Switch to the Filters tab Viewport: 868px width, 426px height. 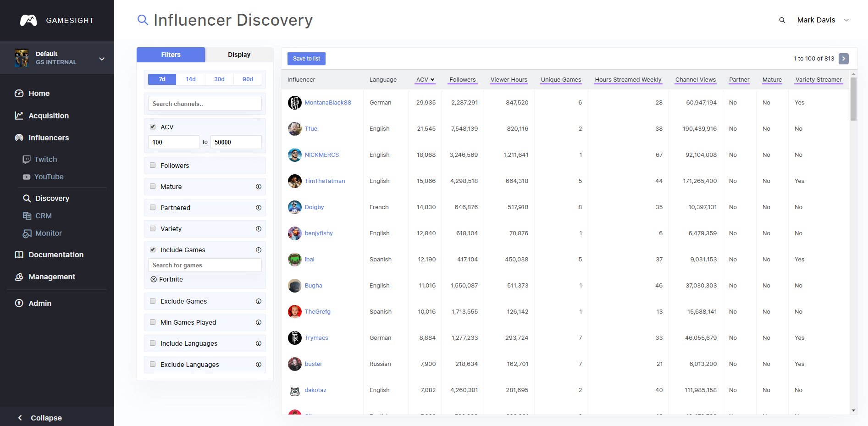pyautogui.click(x=171, y=55)
